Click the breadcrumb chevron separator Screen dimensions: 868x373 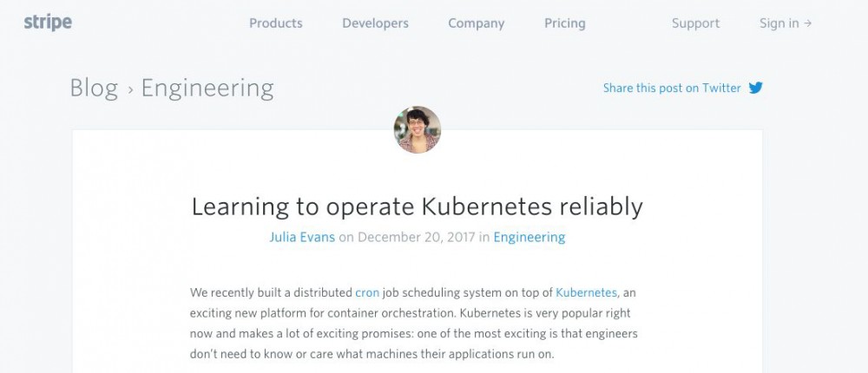(x=129, y=88)
